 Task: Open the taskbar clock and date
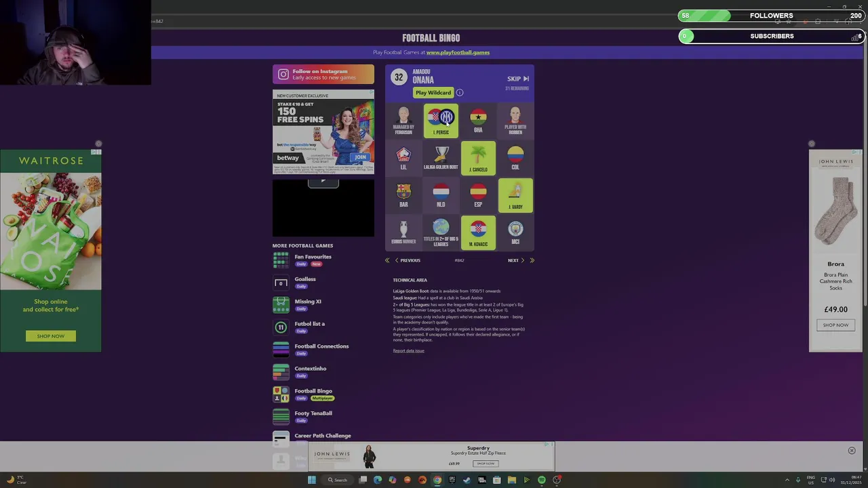tap(851, 480)
